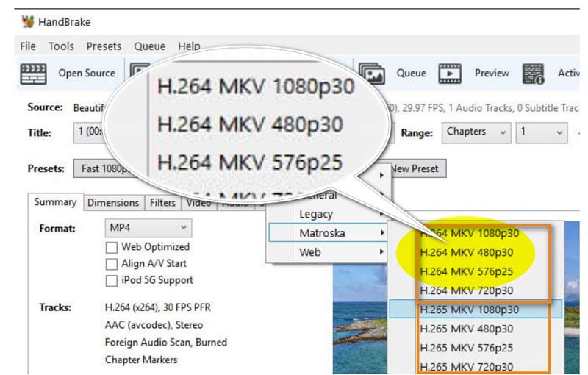The image size is (588, 375).
Task: Expand the Web presets submenu
Action: point(327,252)
